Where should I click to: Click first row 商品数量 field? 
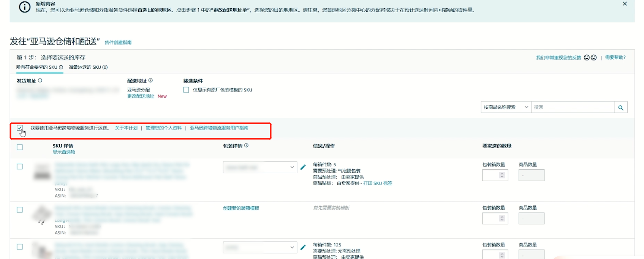[532, 175]
